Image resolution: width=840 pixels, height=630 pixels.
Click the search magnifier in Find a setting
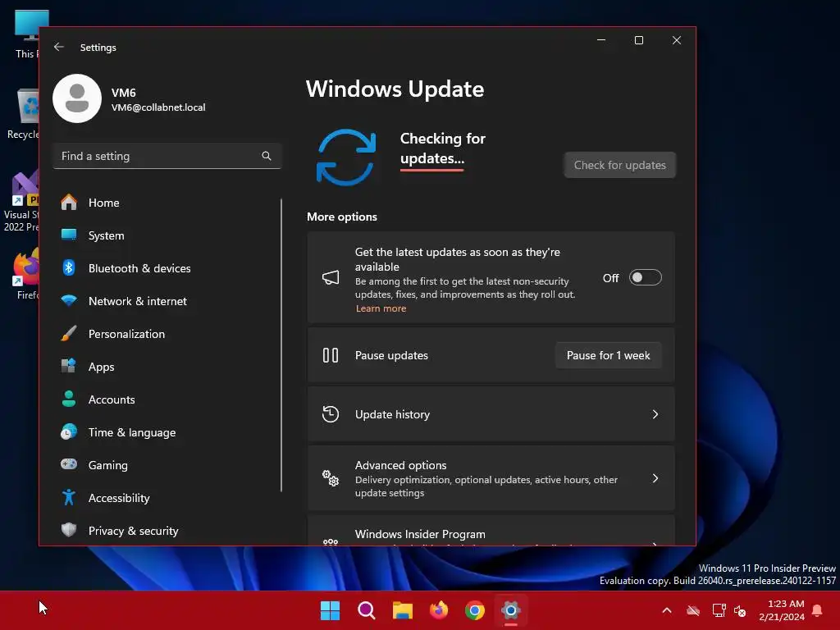[267, 156]
